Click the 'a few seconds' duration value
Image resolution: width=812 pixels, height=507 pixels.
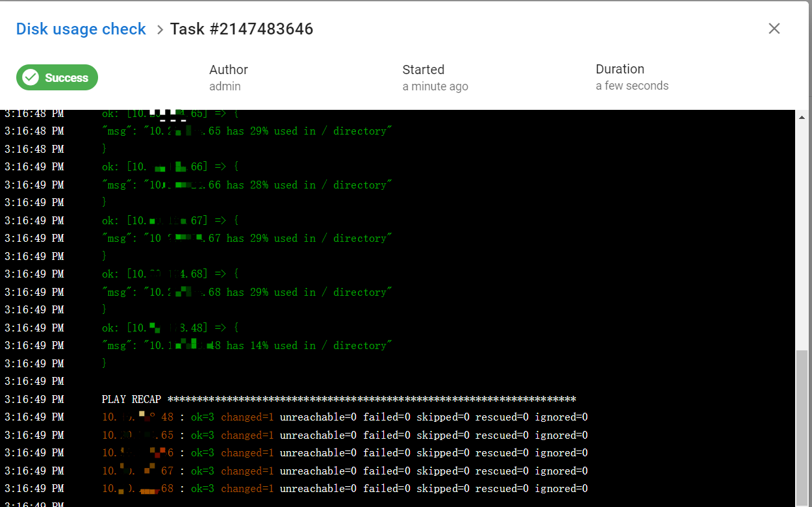(x=632, y=86)
